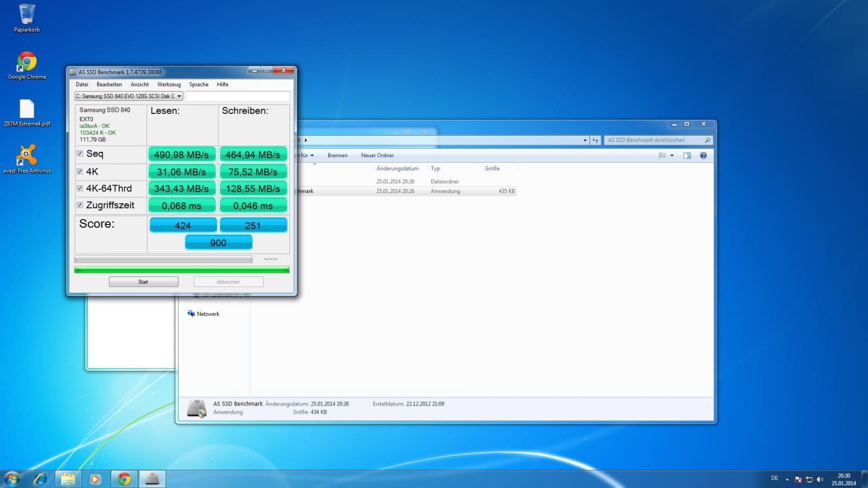This screenshot has height=488, width=868.
Task: Click the read score value 424
Action: click(x=183, y=226)
